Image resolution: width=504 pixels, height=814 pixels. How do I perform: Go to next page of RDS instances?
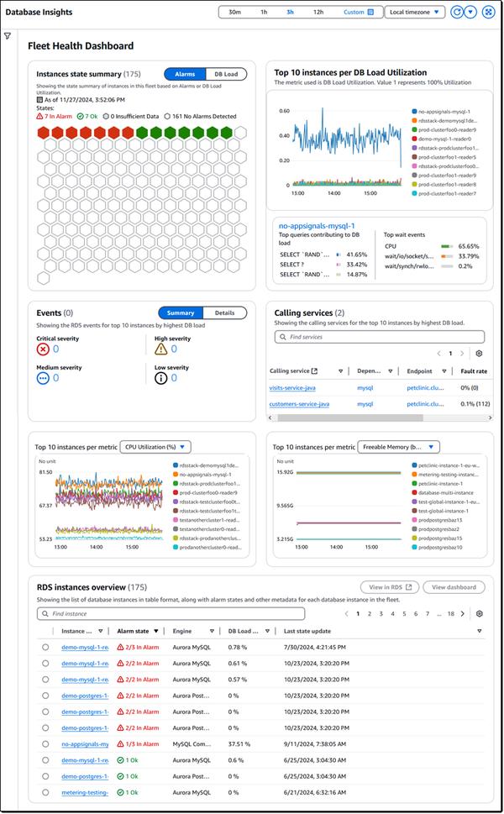(463, 613)
